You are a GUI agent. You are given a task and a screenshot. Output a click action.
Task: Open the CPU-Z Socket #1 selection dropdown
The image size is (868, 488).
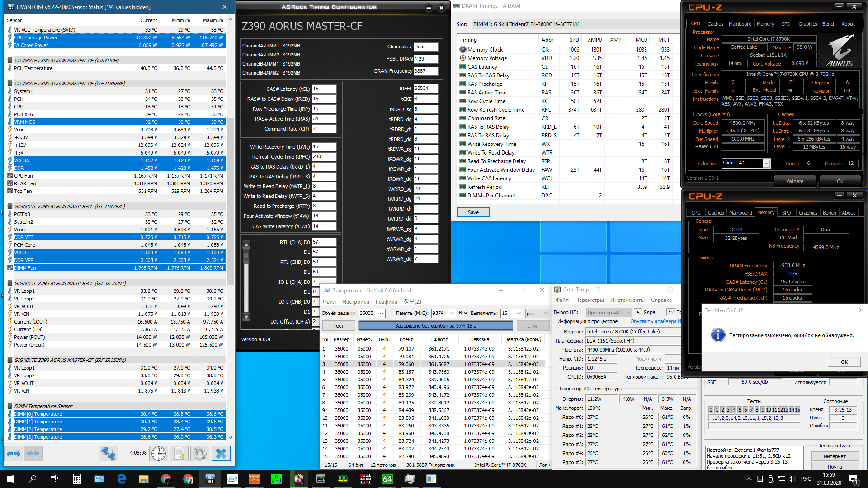766,164
